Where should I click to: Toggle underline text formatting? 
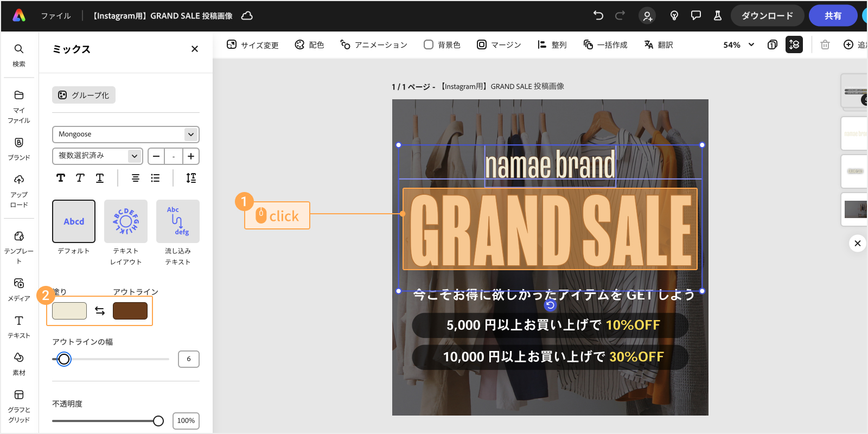pos(100,178)
